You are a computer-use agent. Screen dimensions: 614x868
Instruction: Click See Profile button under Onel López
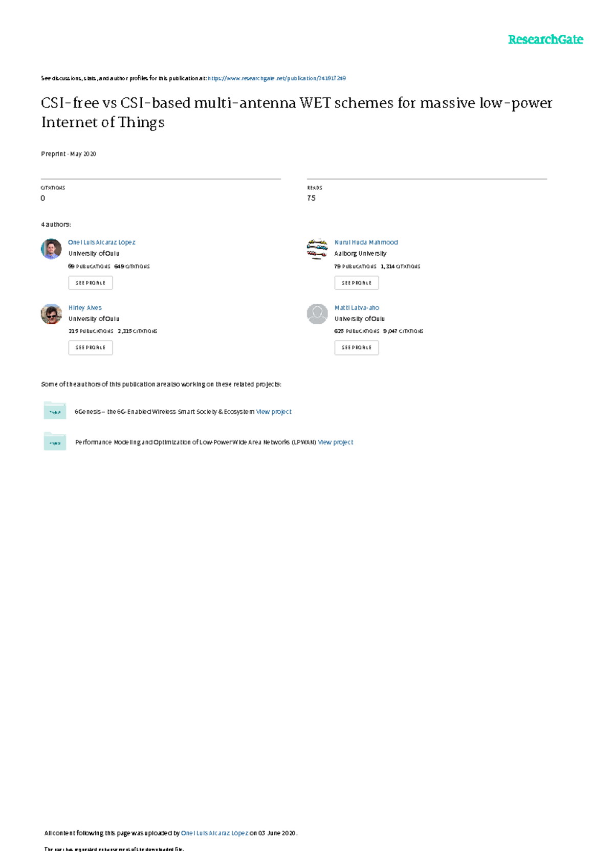click(91, 283)
